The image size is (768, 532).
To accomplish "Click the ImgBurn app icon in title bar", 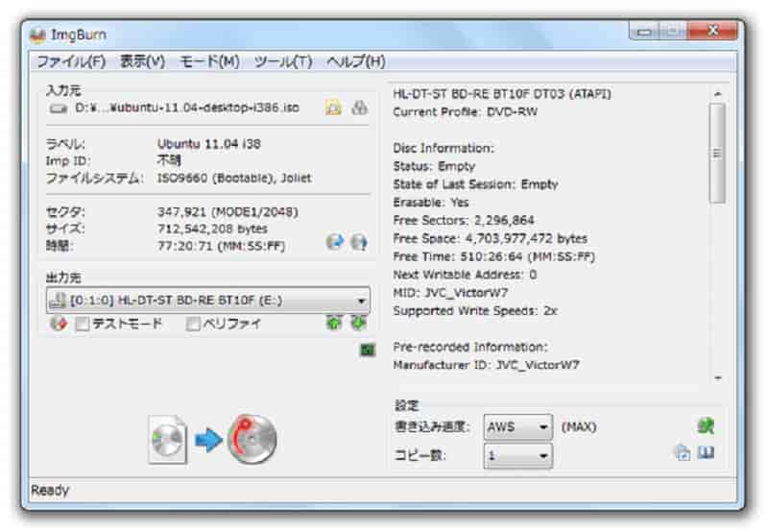I will click(x=37, y=36).
